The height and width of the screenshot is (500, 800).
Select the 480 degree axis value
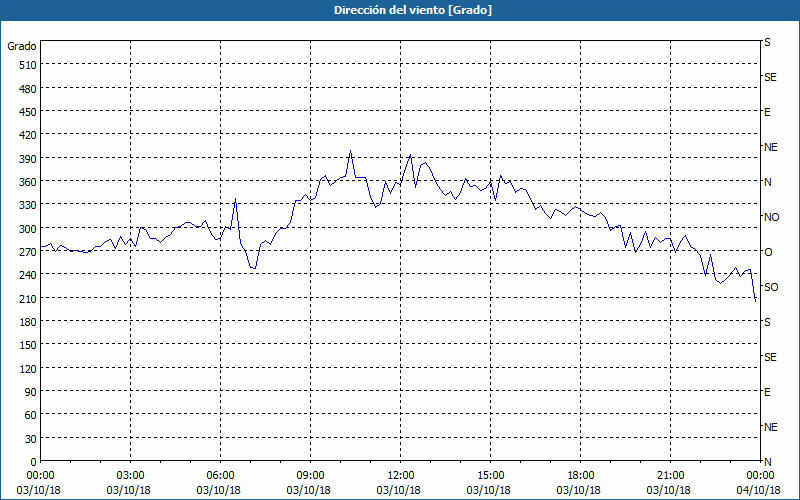(x=28, y=88)
